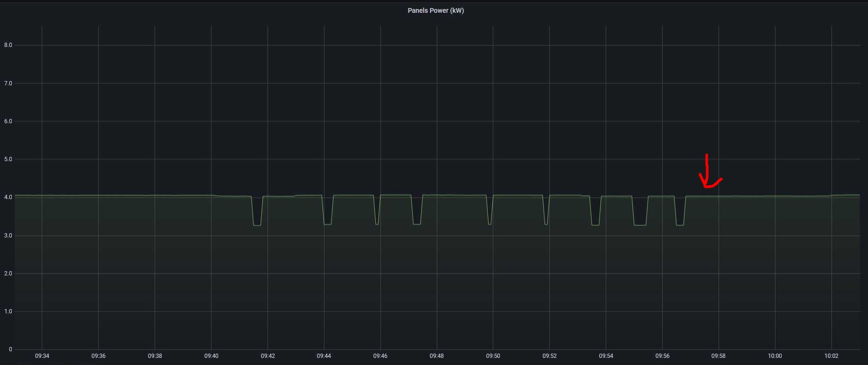Viewport: 868px width, 365px height.
Task: Click the power line at 09:36 gridline
Action: click(x=98, y=195)
